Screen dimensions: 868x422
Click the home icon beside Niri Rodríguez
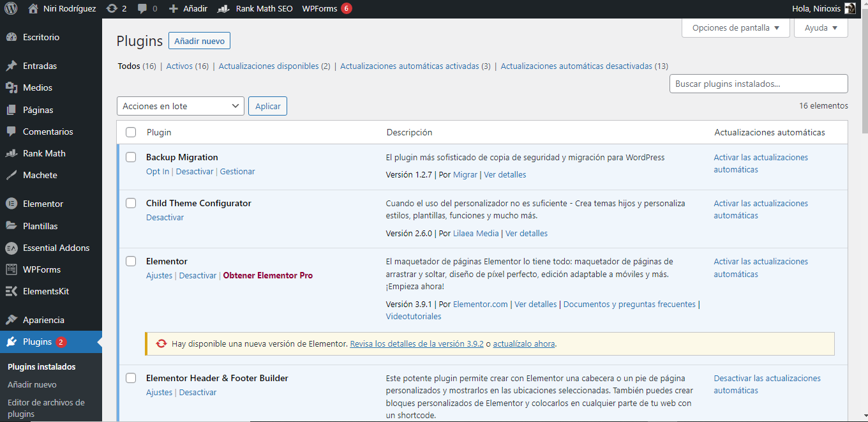point(33,9)
